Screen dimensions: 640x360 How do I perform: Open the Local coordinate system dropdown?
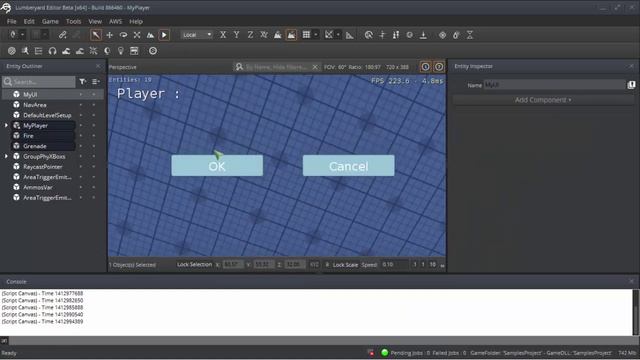(197, 35)
